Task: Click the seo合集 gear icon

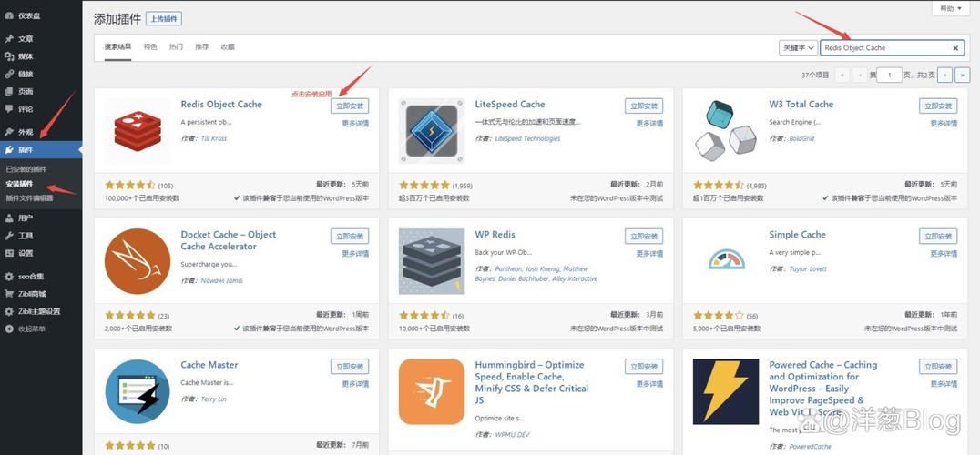Action: pos(9,277)
